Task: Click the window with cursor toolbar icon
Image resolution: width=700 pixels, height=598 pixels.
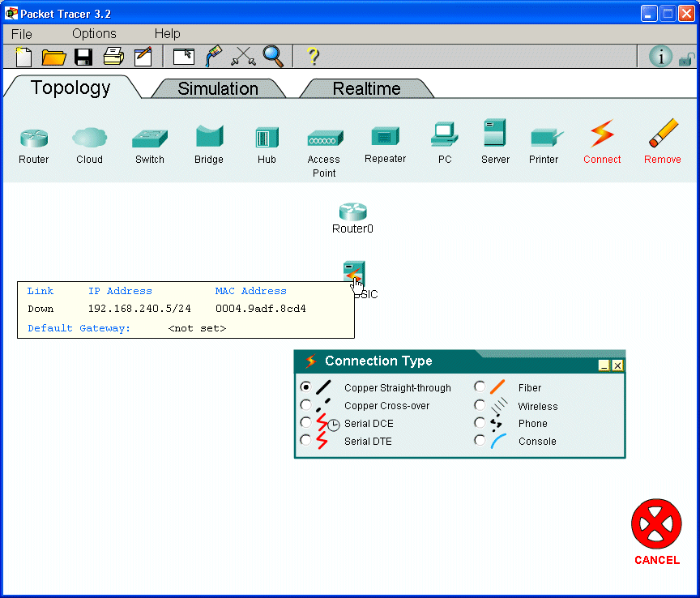Action: (183, 57)
